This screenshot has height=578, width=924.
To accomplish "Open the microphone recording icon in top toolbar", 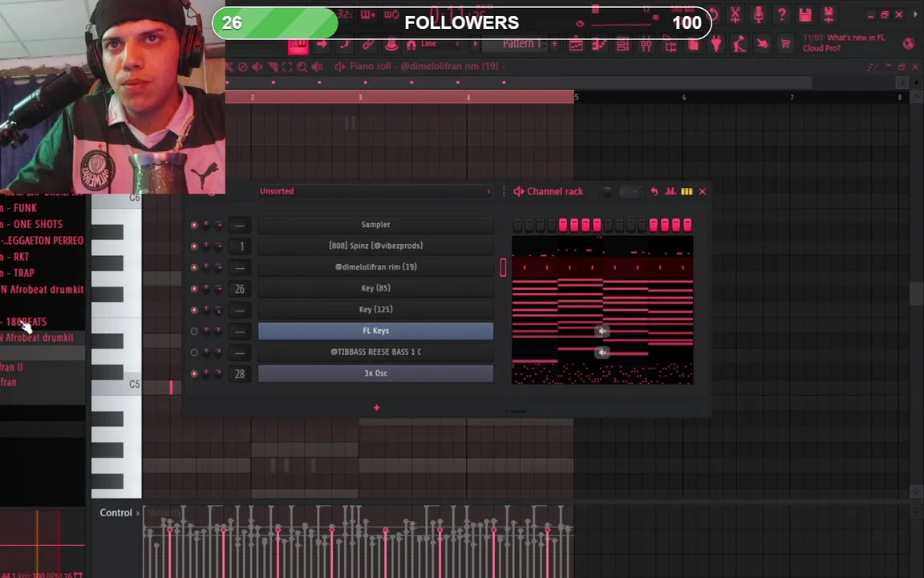I will coord(759,14).
